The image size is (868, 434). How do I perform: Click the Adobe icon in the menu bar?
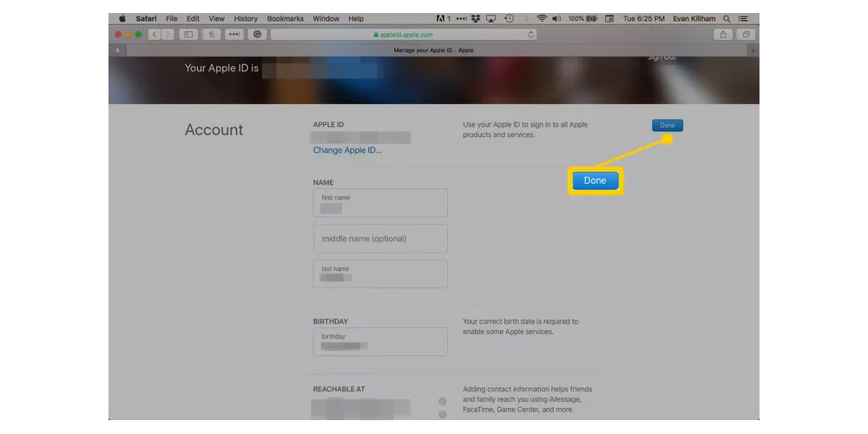[x=443, y=18]
